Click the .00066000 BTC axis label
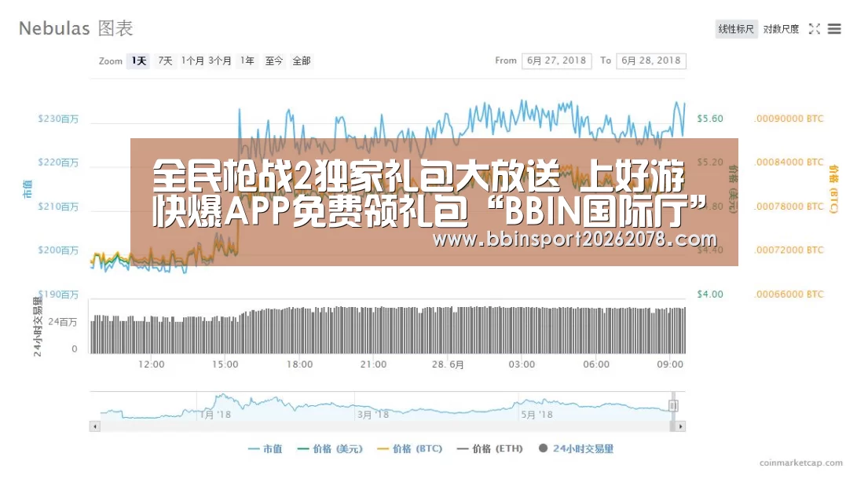Image resolution: width=868 pixels, height=479 pixels. (789, 294)
